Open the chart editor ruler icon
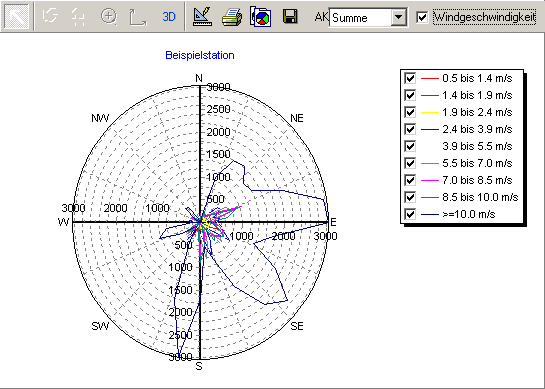The image size is (545, 389). coord(202,16)
